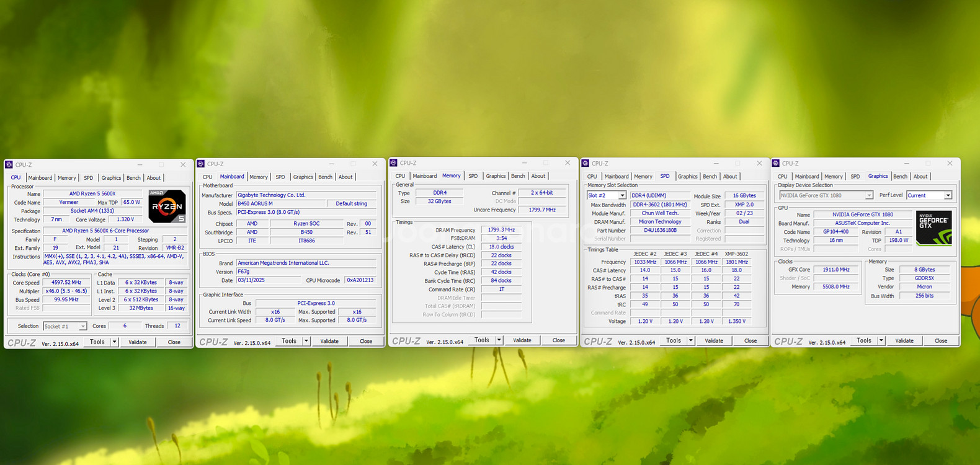
Task: Click the AMD Ryzen 5 logo in the CPU window
Action: [x=167, y=206]
